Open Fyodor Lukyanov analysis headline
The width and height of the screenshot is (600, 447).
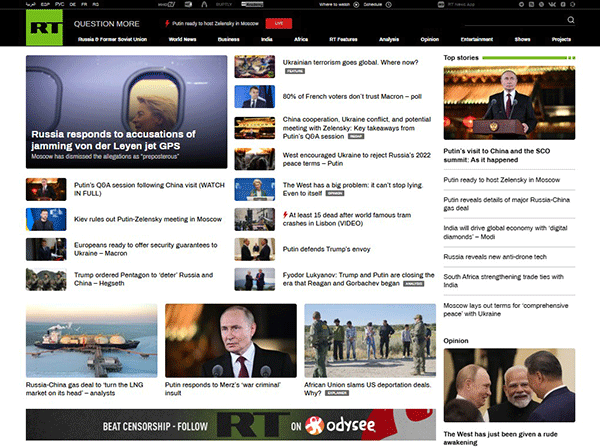(x=358, y=279)
